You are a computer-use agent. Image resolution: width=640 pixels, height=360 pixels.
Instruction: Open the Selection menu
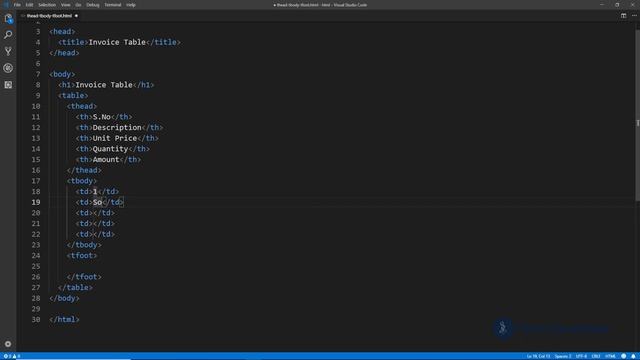click(x=47, y=5)
